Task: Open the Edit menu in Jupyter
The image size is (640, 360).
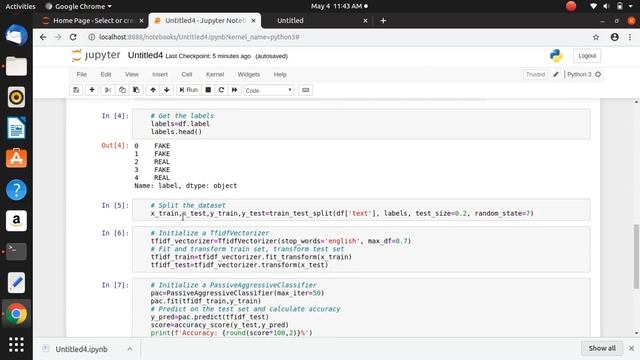Action: (106, 74)
